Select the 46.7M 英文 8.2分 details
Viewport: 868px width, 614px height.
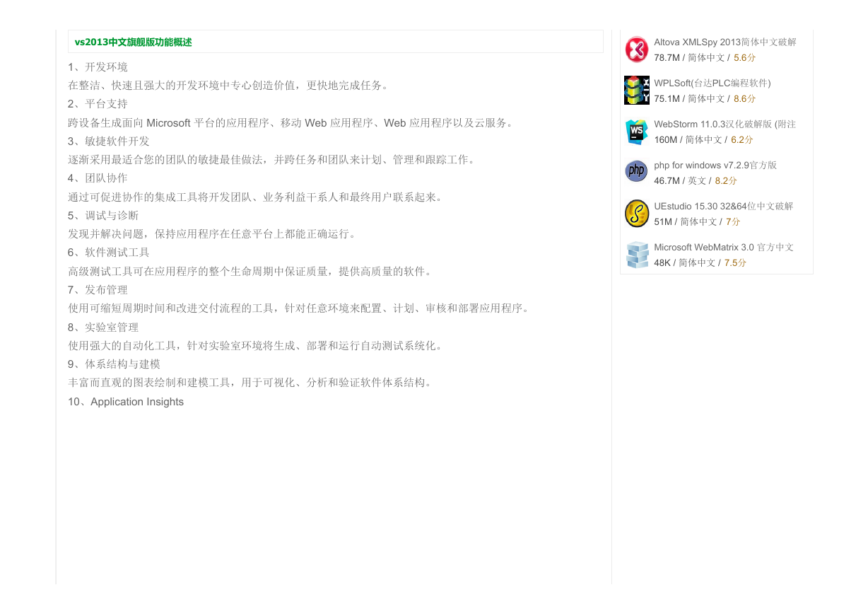696,181
